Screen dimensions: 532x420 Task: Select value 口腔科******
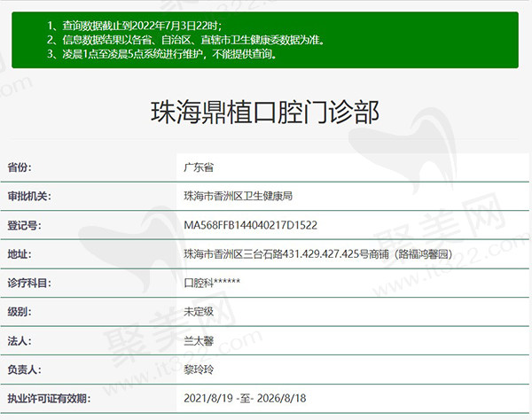[212, 283]
